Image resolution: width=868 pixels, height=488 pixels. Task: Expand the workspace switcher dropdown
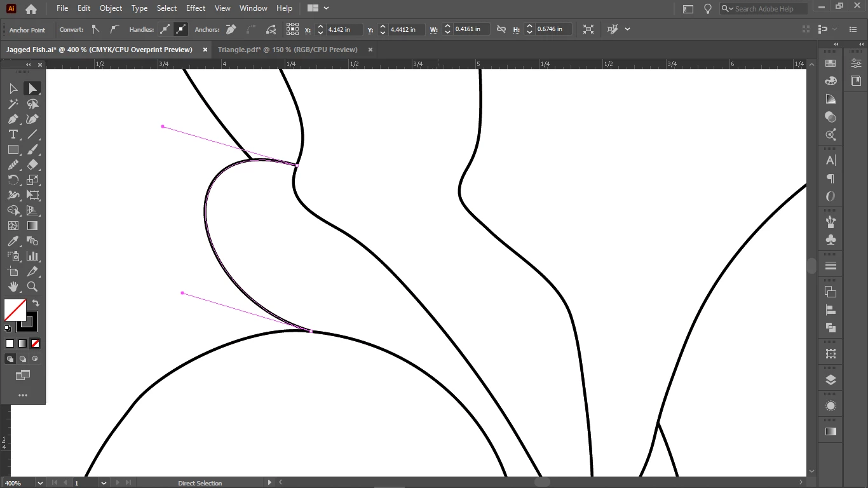point(318,8)
